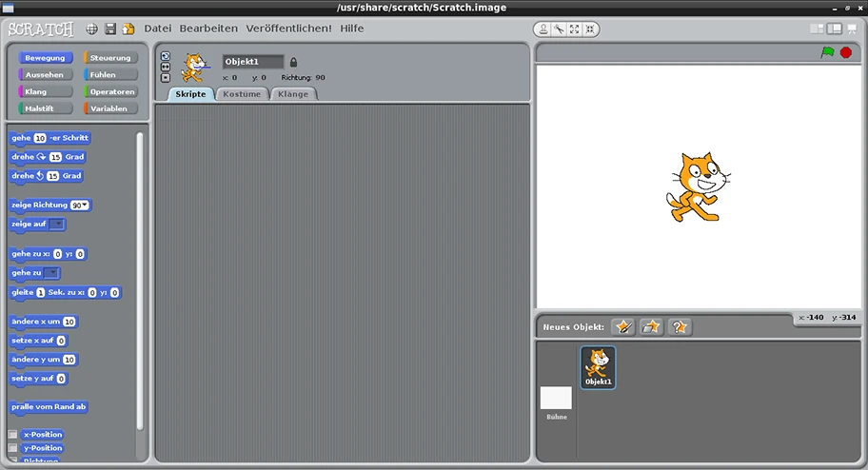Select the shrink sprite tool
Viewport: 868px width, 470px height.
590,29
